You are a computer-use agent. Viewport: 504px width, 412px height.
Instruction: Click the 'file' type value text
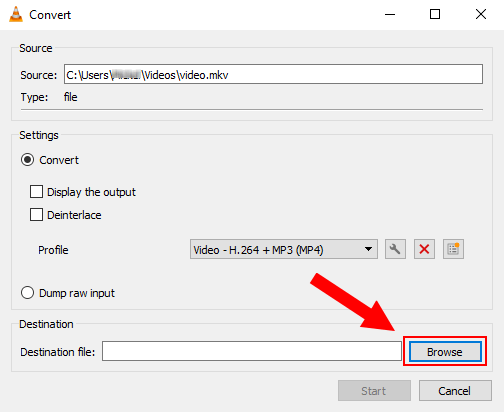pos(70,97)
